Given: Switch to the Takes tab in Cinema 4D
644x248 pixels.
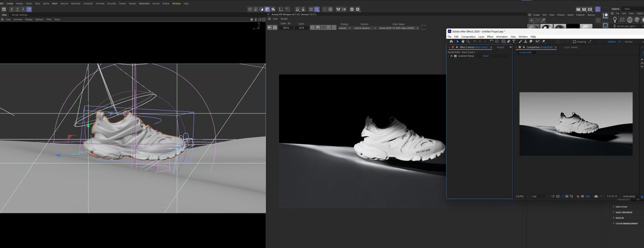Looking at the screenshot, I should pyautogui.click(x=627, y=9).
